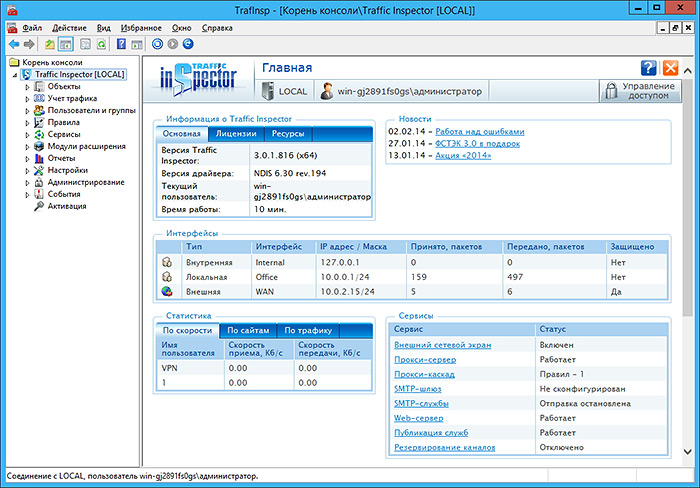Click the blue help book toolbar icon
Image resolution: width=700 pixels, height=488 pixels.
click(121, 44)
